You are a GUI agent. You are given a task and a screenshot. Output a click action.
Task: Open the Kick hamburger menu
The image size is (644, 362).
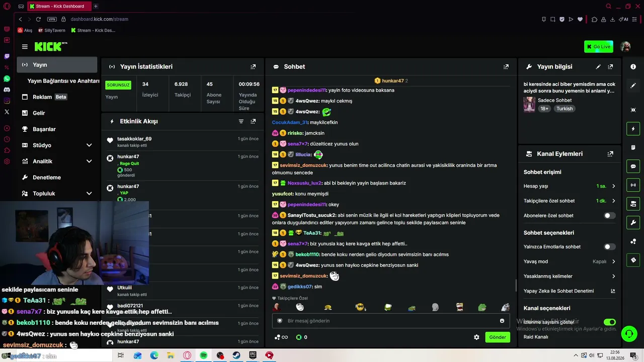click(x=25, y=47)
